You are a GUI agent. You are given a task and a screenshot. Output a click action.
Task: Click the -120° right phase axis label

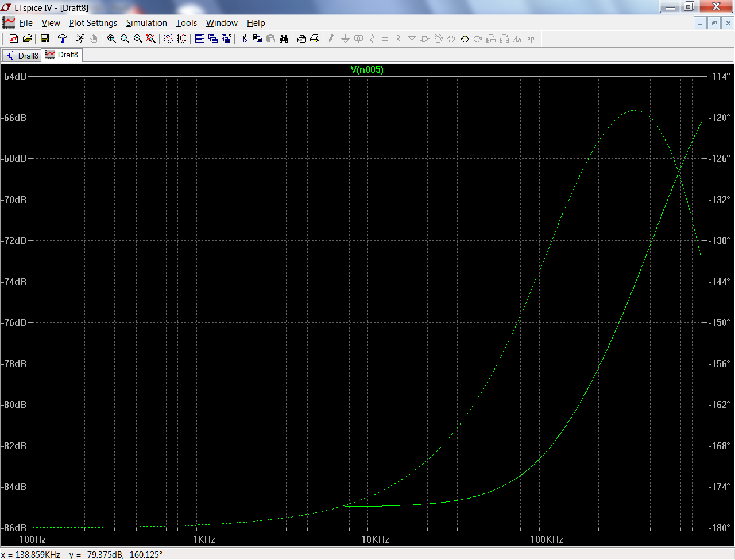pyautogui.click(x=720, y=118)
